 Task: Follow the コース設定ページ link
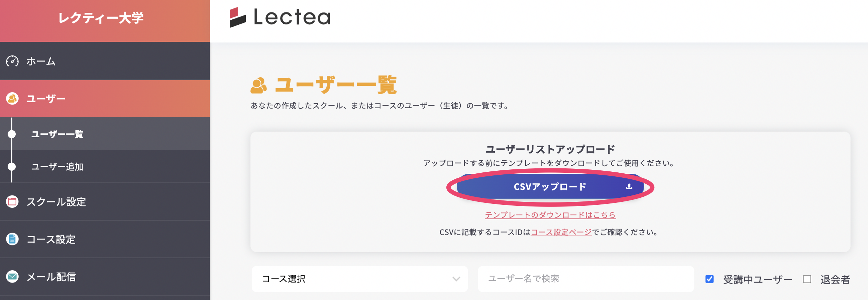coord(561,232)
